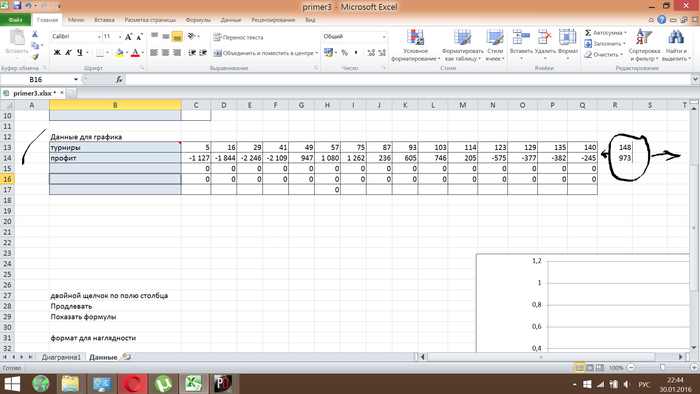Switch to the Формулы ribbon tab
The width and height of the screenshot is (700, 394).
pos(198,20)
